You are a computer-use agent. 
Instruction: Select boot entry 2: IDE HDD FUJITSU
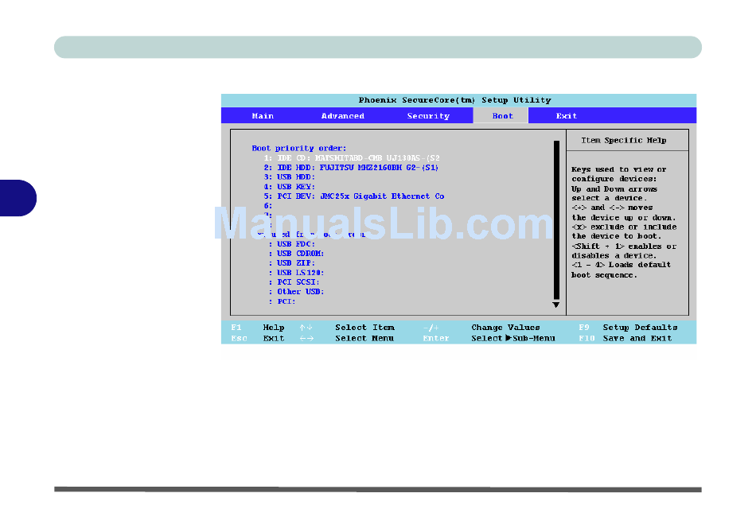tap(351, 168)
